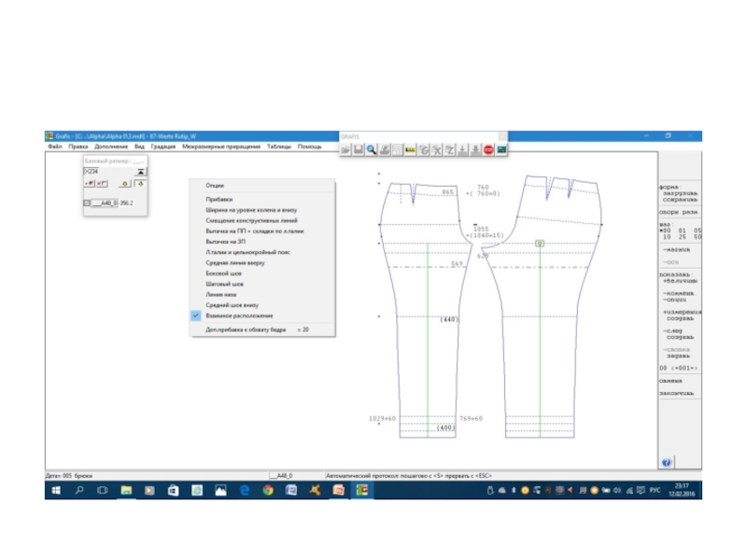This screenshot has width=747, height=560.
Task: Click the Windows Start button
Action: click(55, 490)
